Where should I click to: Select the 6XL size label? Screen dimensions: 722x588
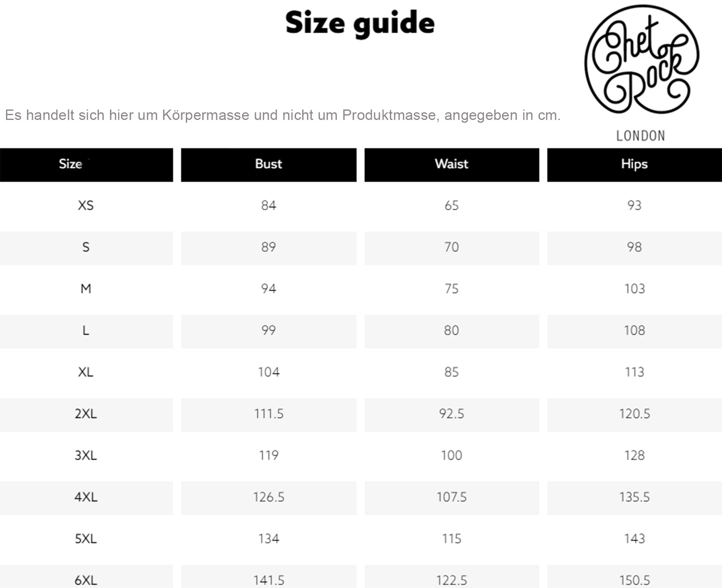tap(85, 580)
